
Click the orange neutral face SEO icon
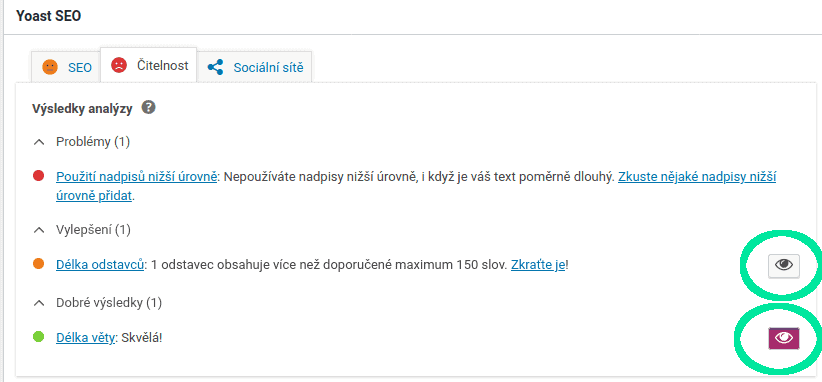(50, 67)
